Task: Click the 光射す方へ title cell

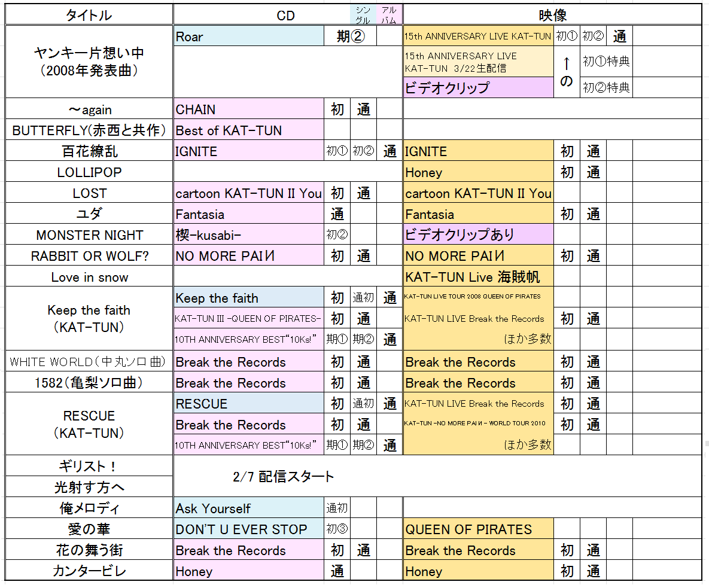Action: point(89,487)
